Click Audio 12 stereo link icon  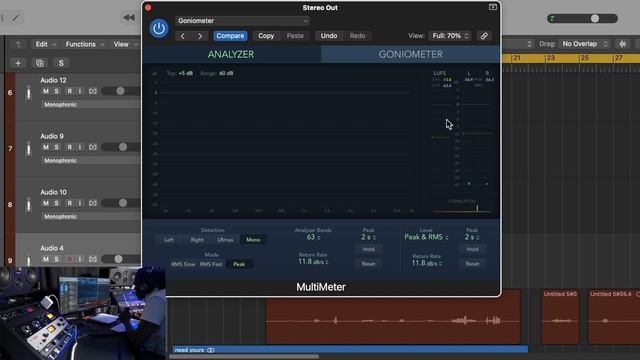93,91
